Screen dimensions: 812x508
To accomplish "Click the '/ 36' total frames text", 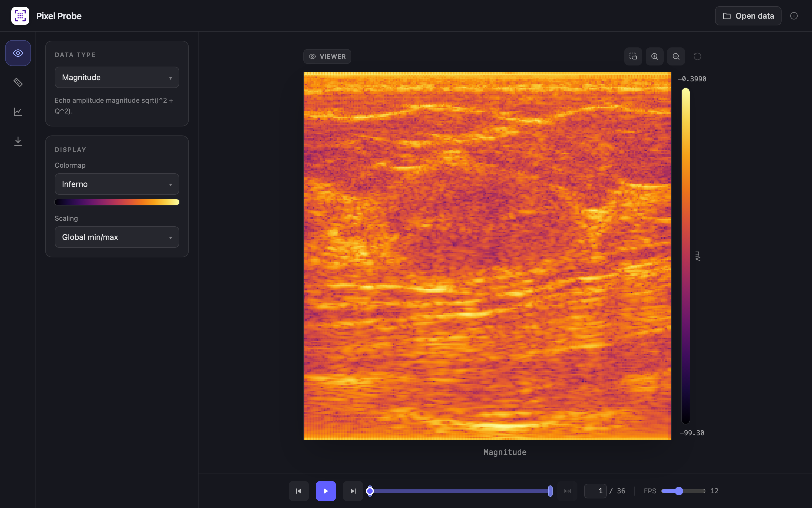I will coord(617,491).
